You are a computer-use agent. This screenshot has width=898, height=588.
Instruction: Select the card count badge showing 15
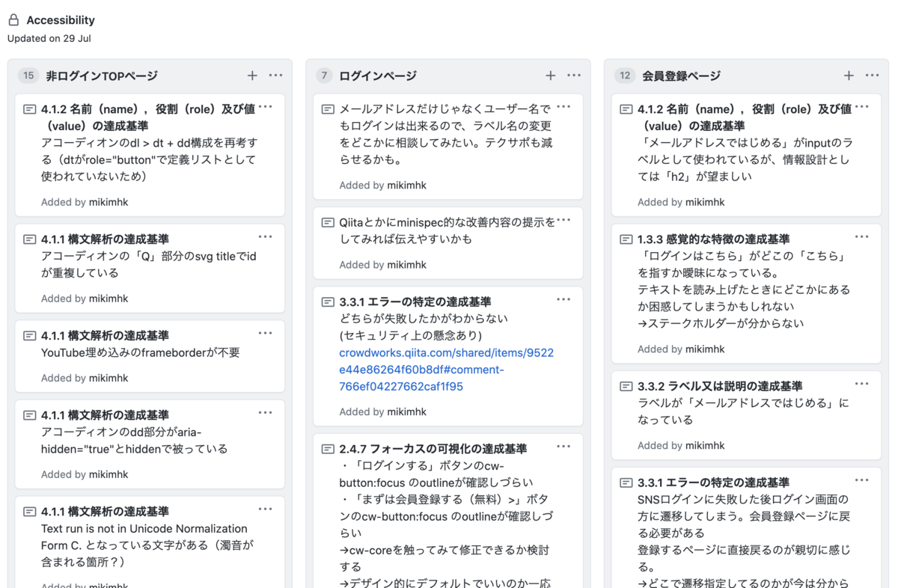[28, 76]
